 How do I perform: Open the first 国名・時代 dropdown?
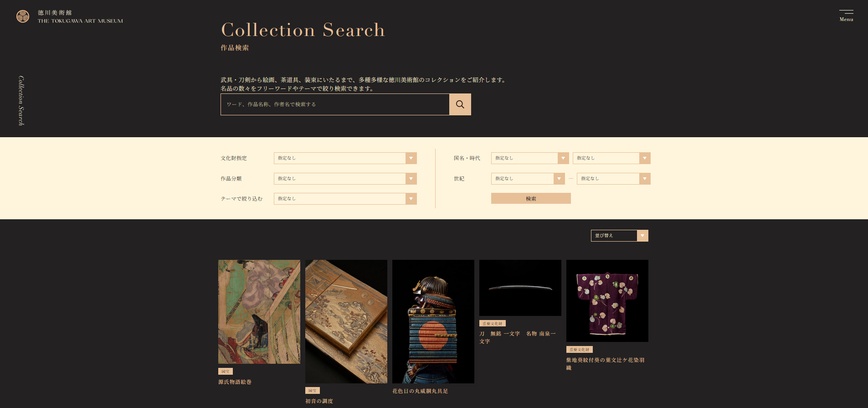(530, 158)
